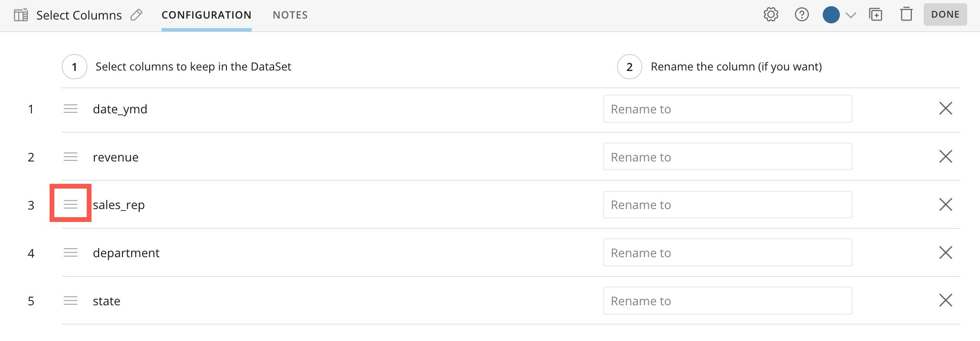Click the Select Columns table icon
The height and width of the screenshot is (341, 980).
[21, 15]
